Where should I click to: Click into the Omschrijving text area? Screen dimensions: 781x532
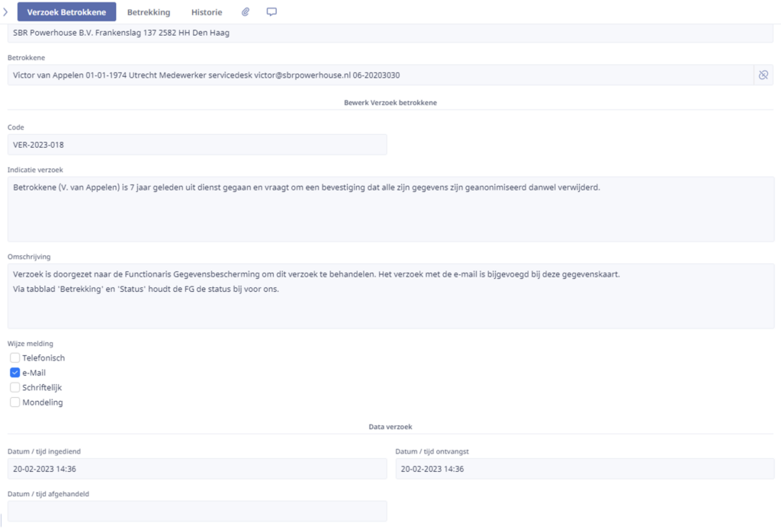point(390,296)
